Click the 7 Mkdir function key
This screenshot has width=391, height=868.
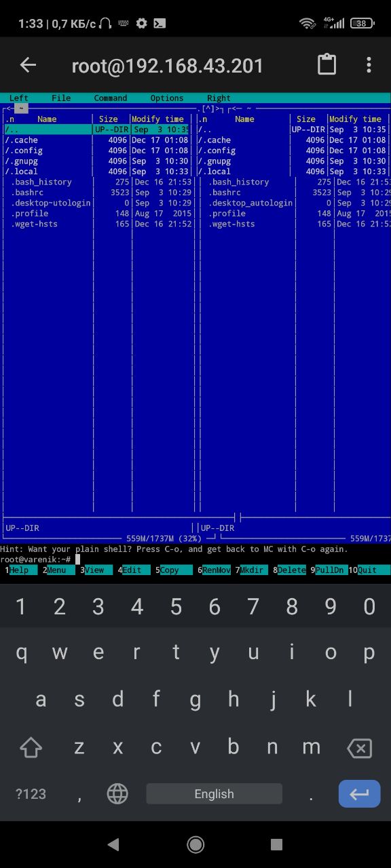(x=253, y=570)
